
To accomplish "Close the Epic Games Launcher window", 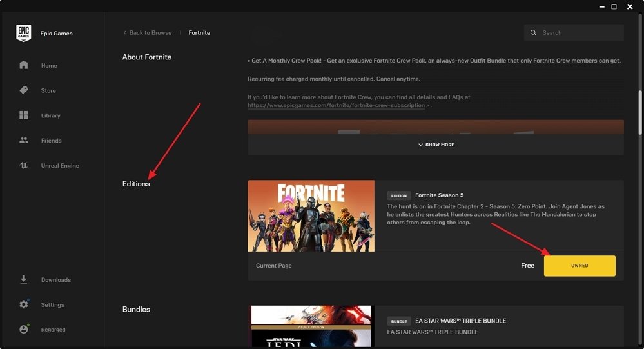I will click(630, 6).
